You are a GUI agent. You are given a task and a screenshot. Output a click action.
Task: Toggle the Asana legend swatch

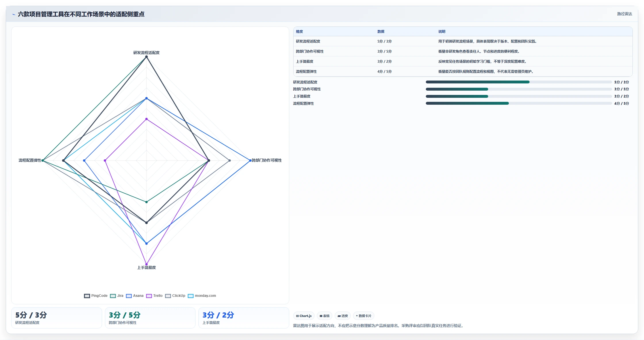(129, 296)
